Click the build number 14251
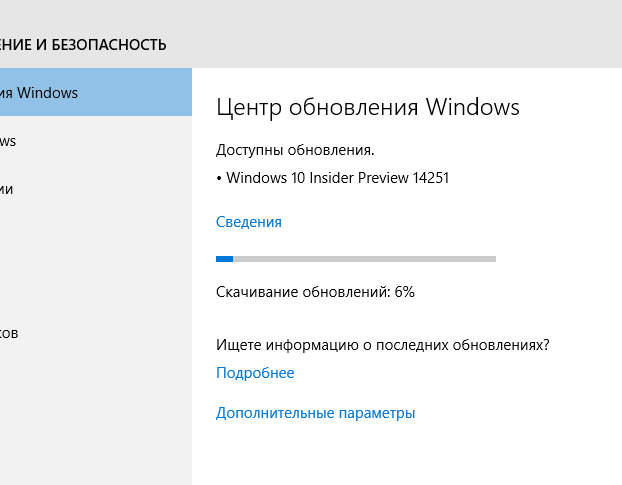Image resolution: width=622 pixels, height=485 pixels. tap(430, 178)
